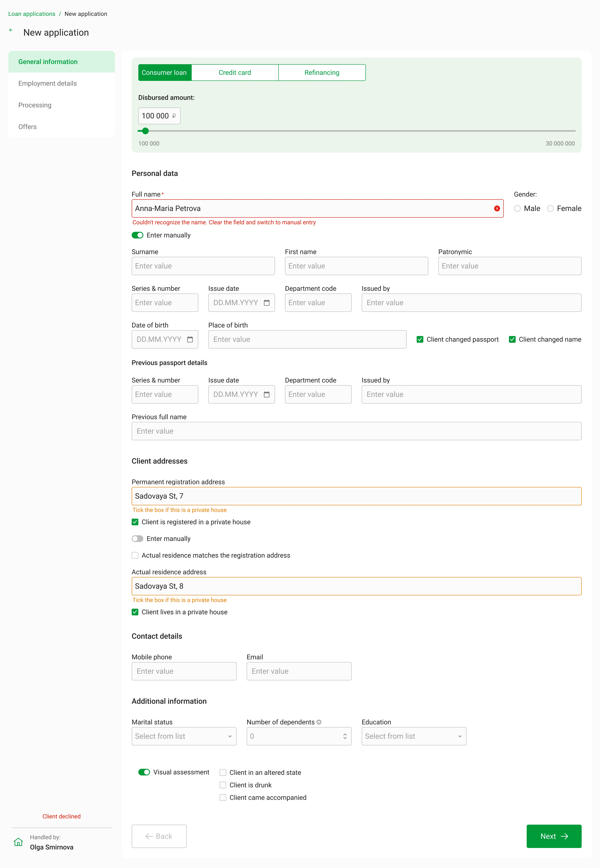Open the Education dropdown
The width and height of the screenshot is (600, 868).
[414, 736]
